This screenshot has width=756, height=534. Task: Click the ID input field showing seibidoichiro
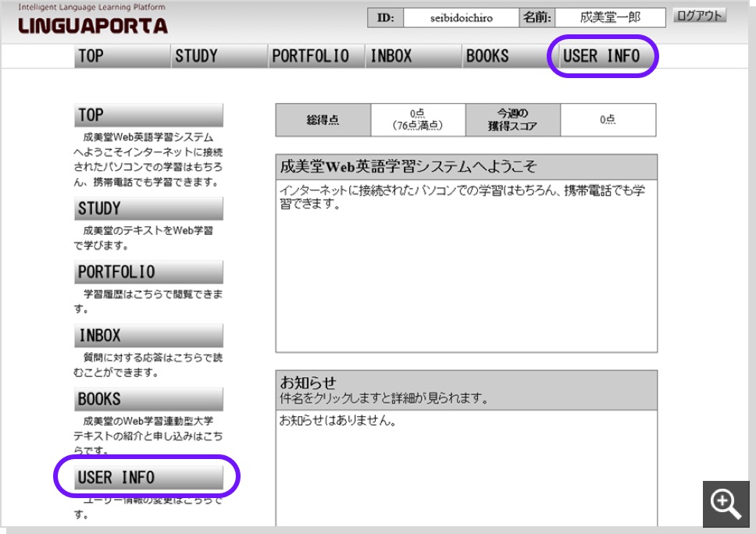[x=458, y=16]
